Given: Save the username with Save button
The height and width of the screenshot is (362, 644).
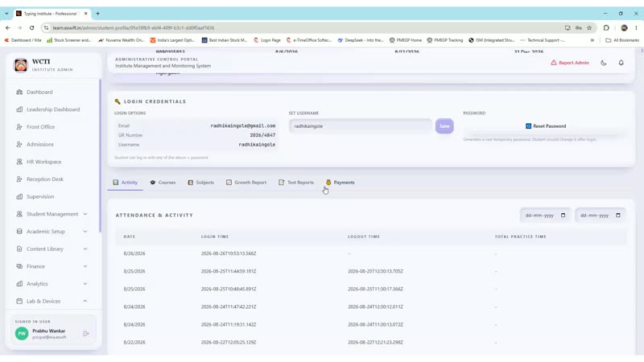Looking at the screenshot, I should (444, 126).
